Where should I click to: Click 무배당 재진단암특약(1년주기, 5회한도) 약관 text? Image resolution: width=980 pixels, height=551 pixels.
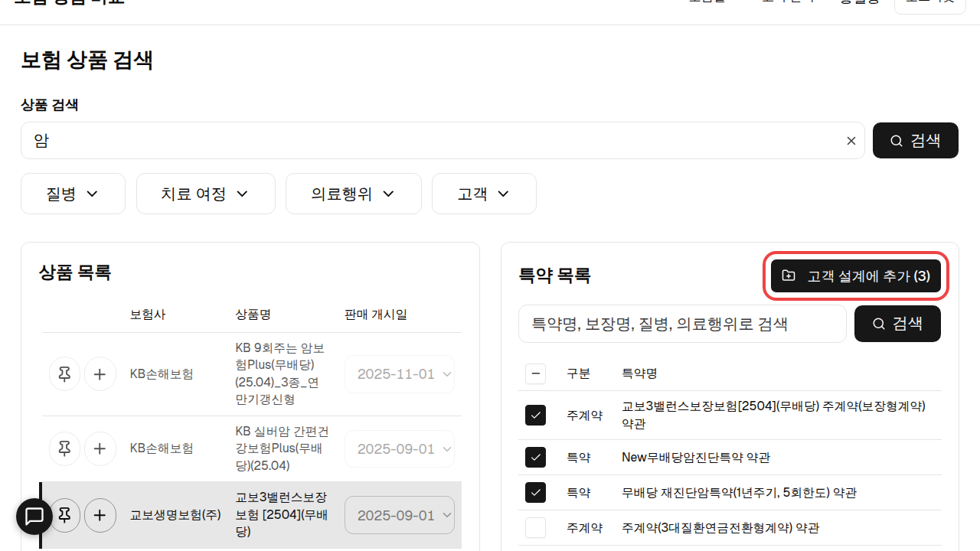[739, 493]
